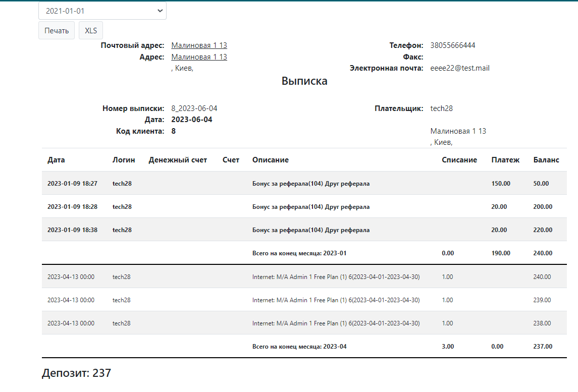Click the Дата column header
Screen dimensions: 578x392
coord(56,160)
